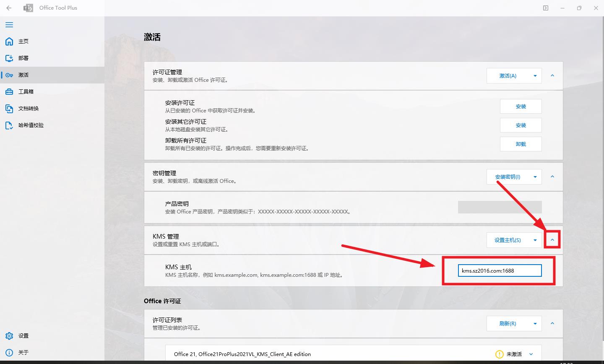Open the 设置 (Settings) page
This screenshot has width=604, height=364.
pyautogui.click(x=23, y=335)
